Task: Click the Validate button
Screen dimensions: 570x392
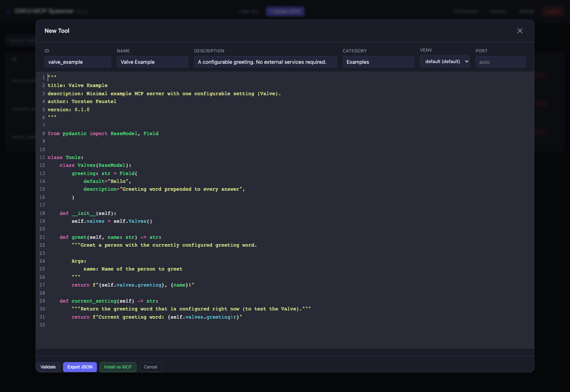Action: pos(48,367)
